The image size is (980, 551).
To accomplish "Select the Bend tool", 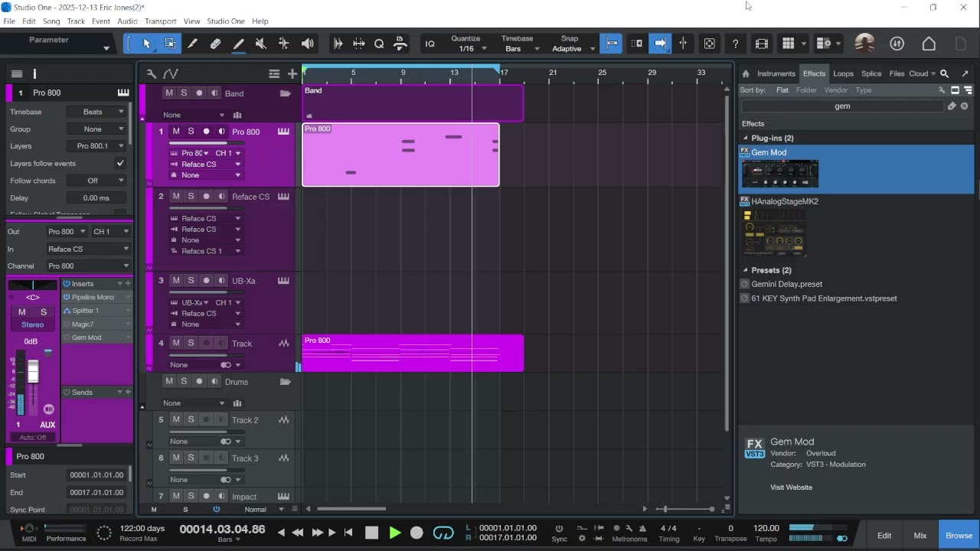I will pos(284,44).
